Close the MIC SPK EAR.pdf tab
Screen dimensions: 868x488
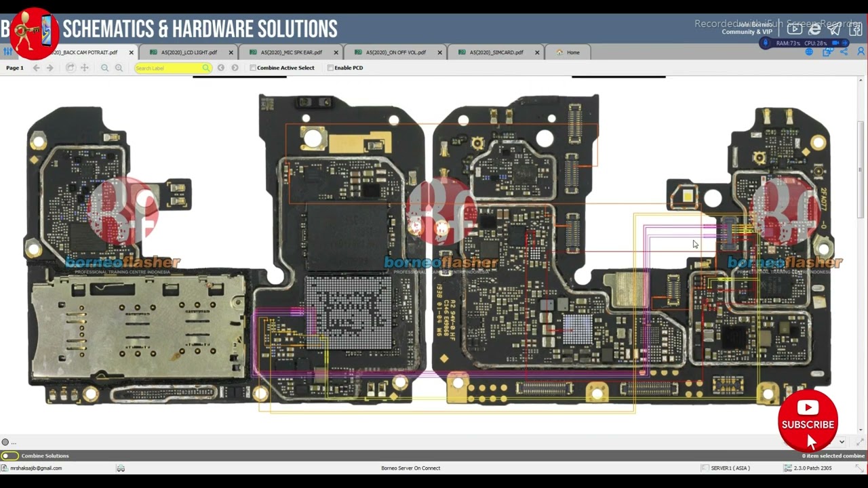(x=336, y=52)
